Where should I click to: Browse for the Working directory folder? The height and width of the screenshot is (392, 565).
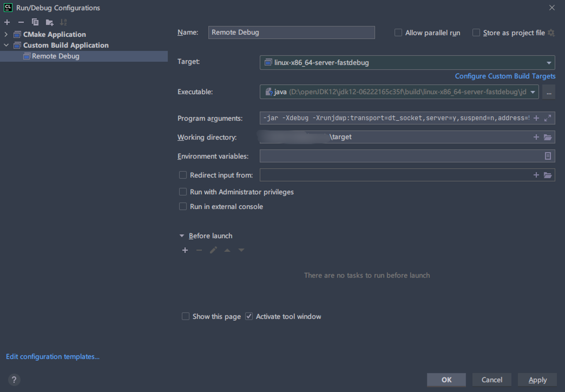[x=548, y=137]
